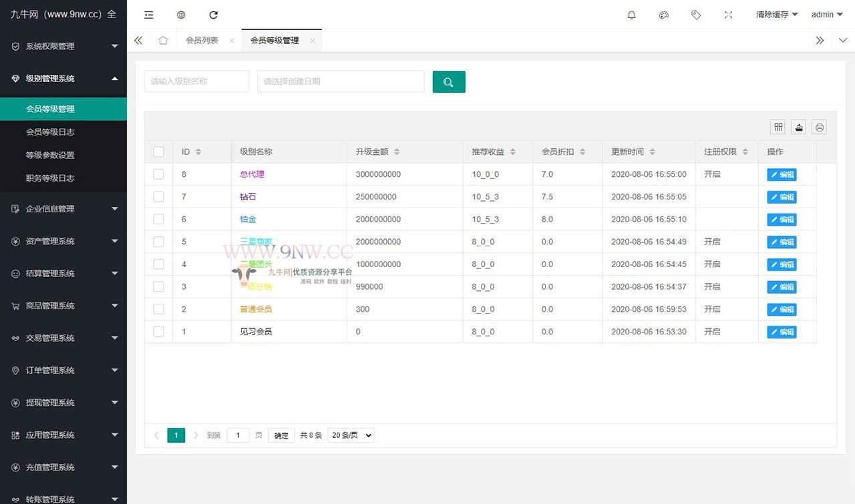Open admin user dropdown
The width and height of the screenshot is (855, 504).
point(827,15)
